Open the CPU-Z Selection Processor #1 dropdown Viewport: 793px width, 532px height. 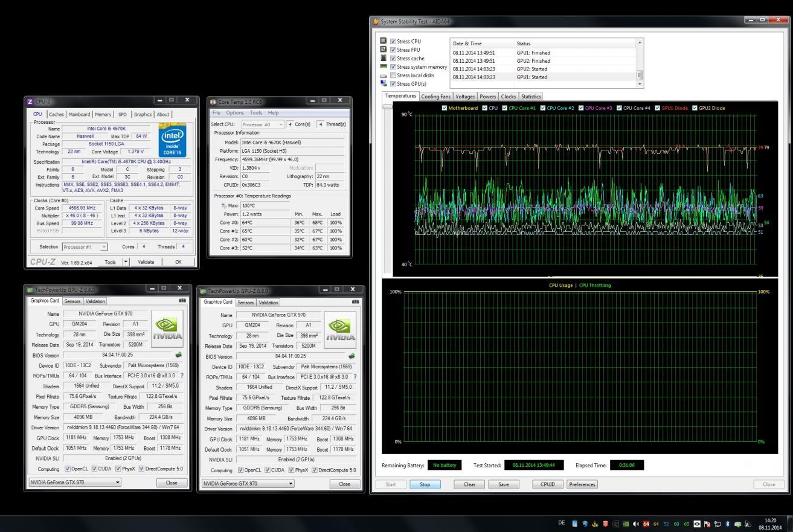tap(85, 247)
